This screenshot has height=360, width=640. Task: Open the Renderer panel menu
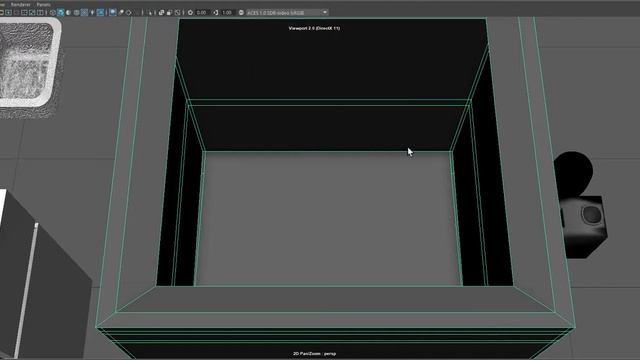pos(20,4)
